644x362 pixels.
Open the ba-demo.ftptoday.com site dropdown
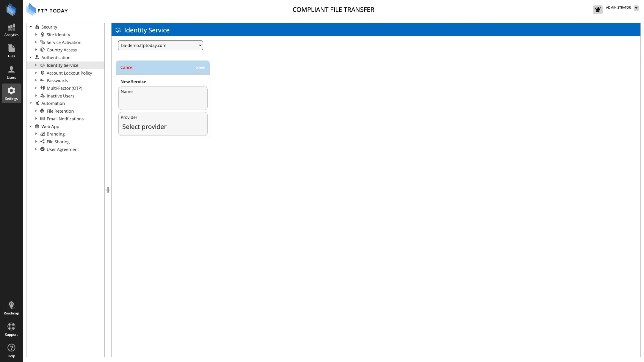(x=160, y=45)
